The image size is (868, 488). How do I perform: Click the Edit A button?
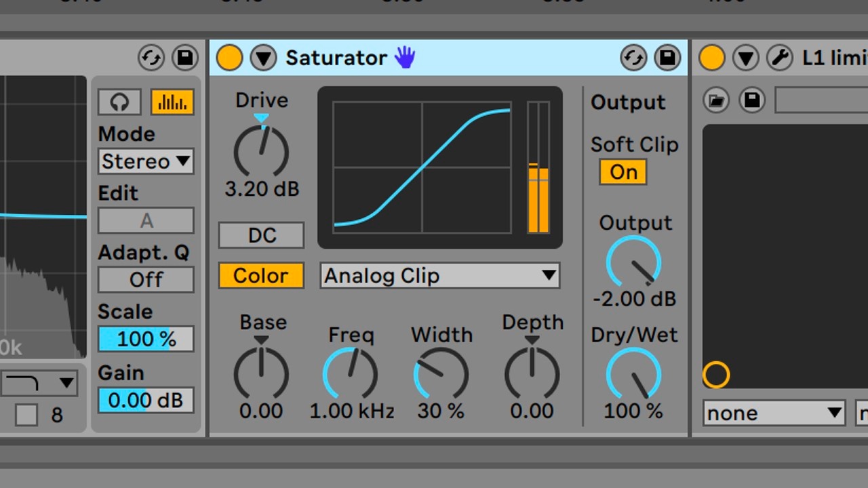146,221
